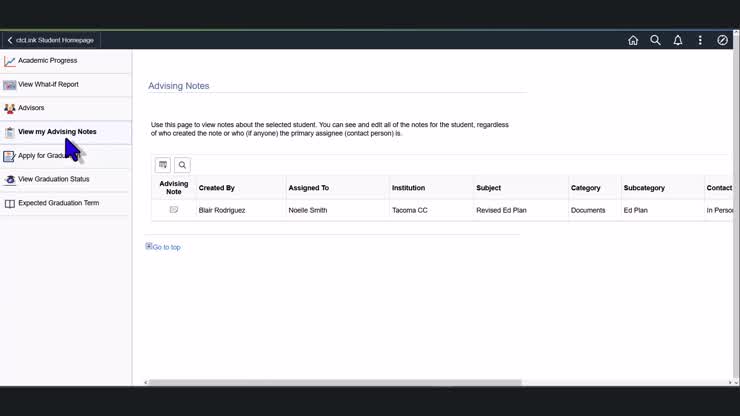Sort by Institution column header

tap(408, 188)
